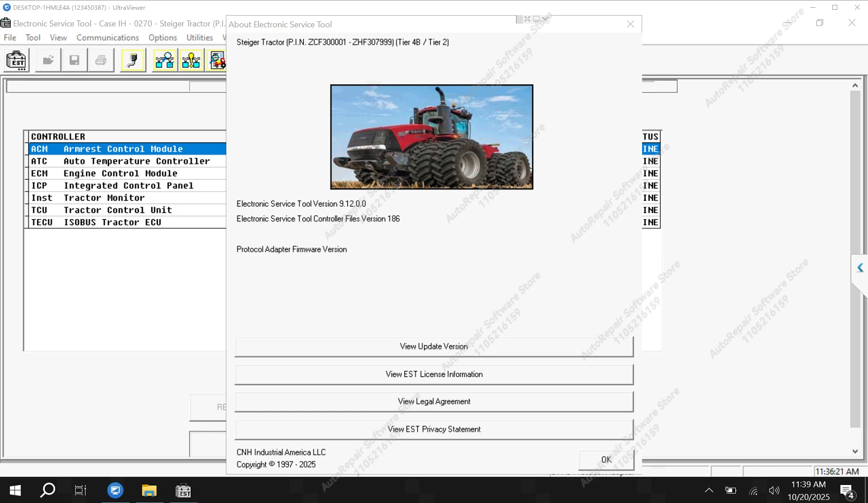Click the View EST License Information button
This screenshot has height=503, width=868.
coord(434,374)
